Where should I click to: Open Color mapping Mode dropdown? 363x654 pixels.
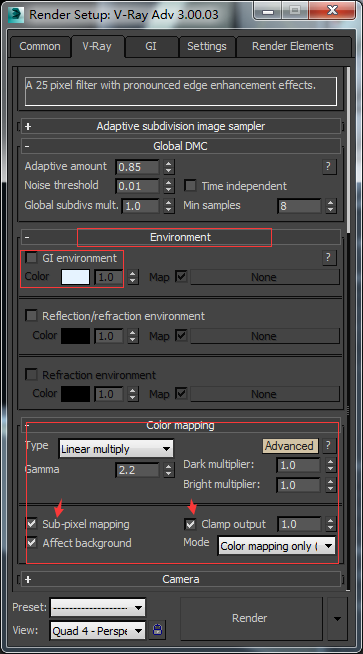coord(276,546)
